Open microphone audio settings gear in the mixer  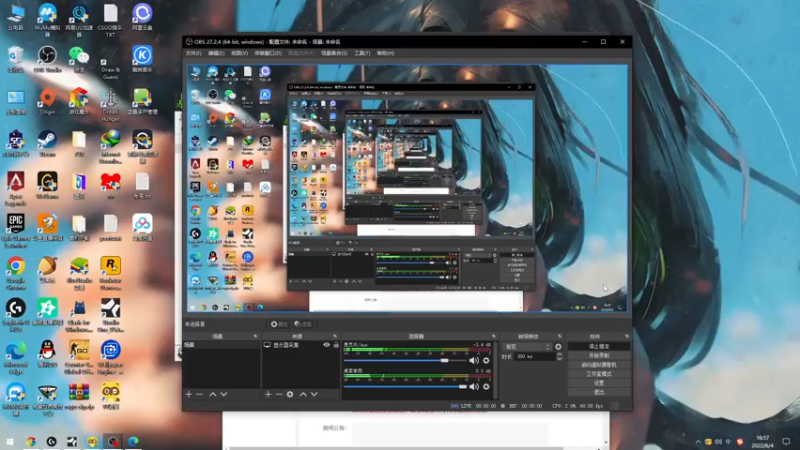coord(486,360)
